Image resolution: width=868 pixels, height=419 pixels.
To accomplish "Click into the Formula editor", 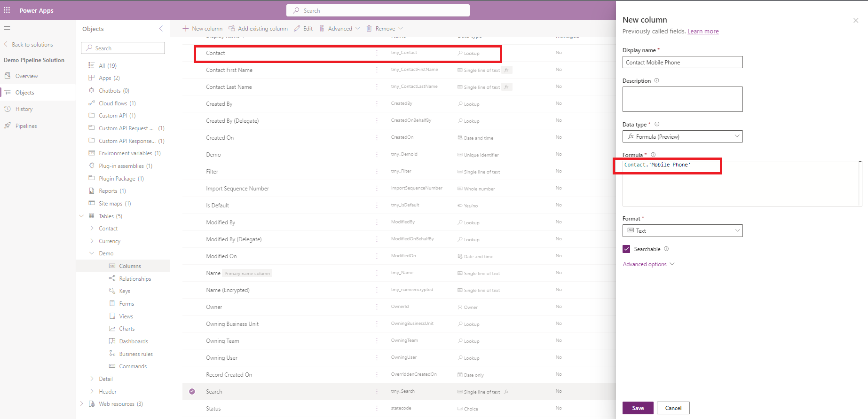I will coord(742,183).
